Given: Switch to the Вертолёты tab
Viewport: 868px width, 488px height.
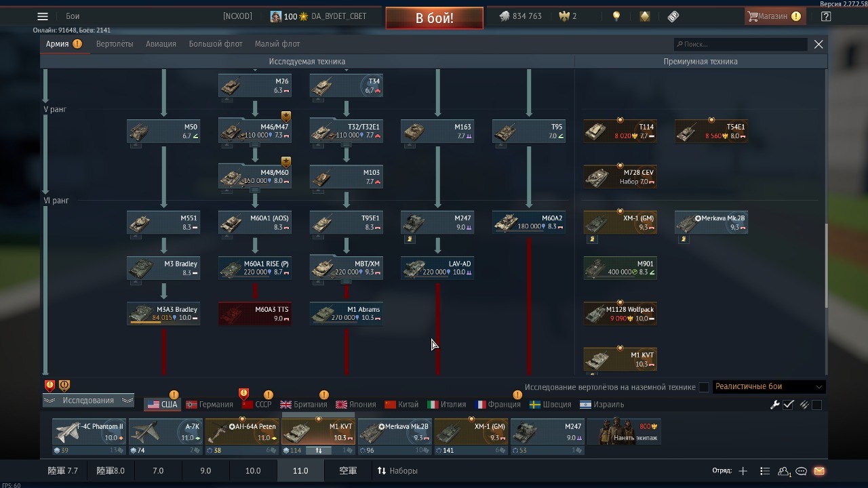Looking at the screenshot, I should tap(115, 44).
